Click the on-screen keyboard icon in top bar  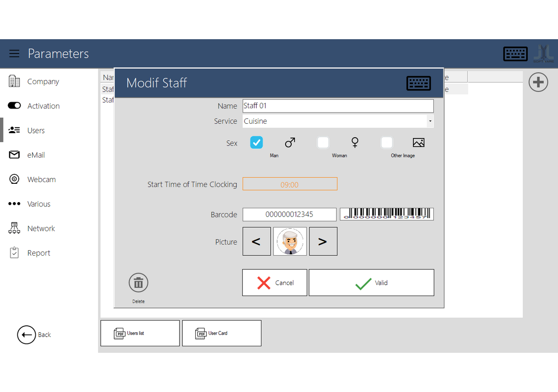515,54
